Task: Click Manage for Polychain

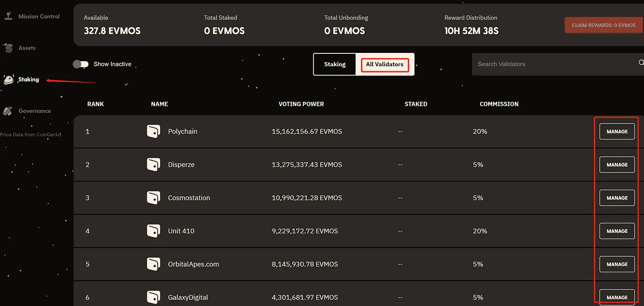Action: point(617,132)
